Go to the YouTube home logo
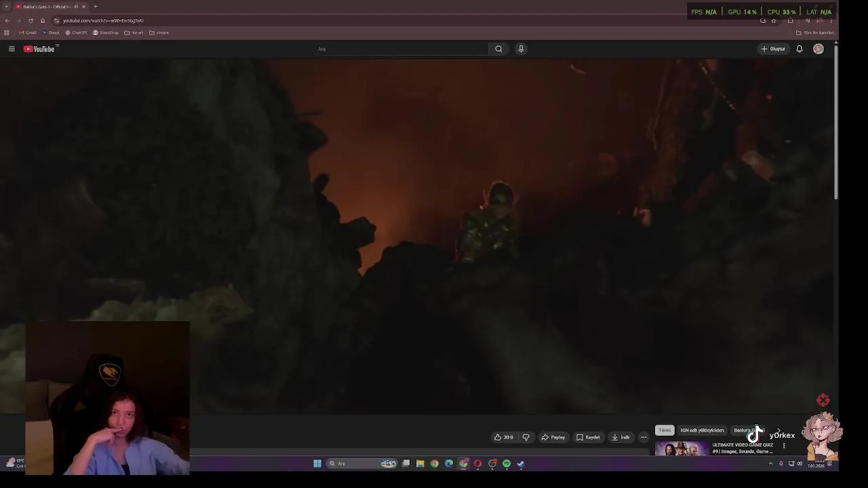This screenshot has width=868, height=488. pyautogui.click(x=39, y=49)
